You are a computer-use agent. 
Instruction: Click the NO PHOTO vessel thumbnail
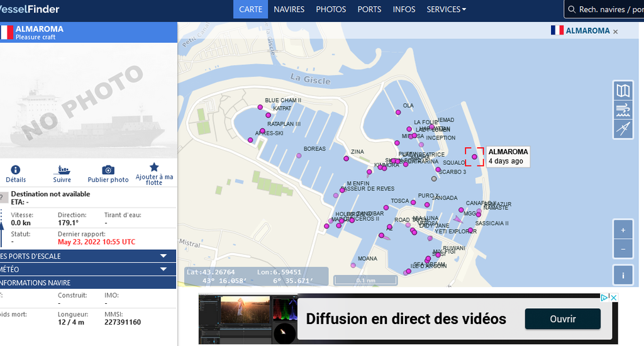point(88,101)
